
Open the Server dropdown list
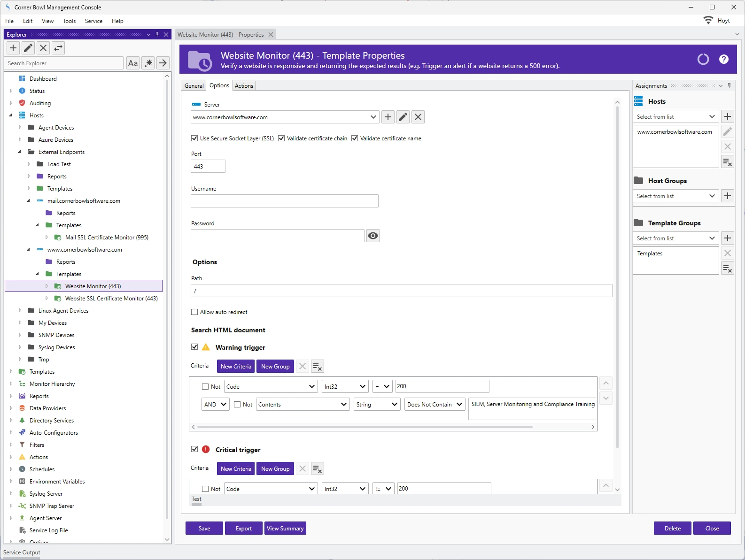tap(373, 117)
